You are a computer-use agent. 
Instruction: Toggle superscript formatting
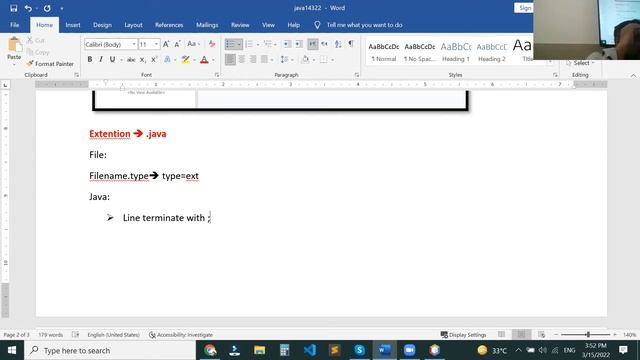[154, 60]
